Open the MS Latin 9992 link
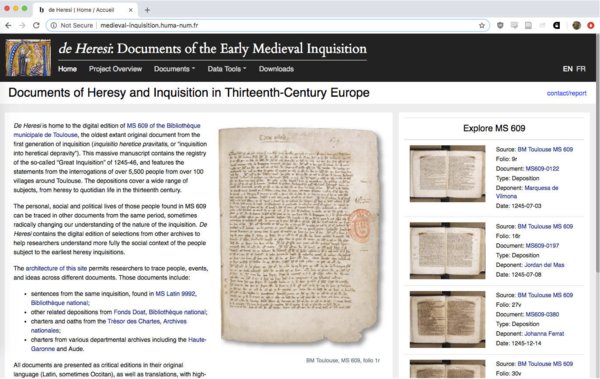 click(x=176, y=294)
